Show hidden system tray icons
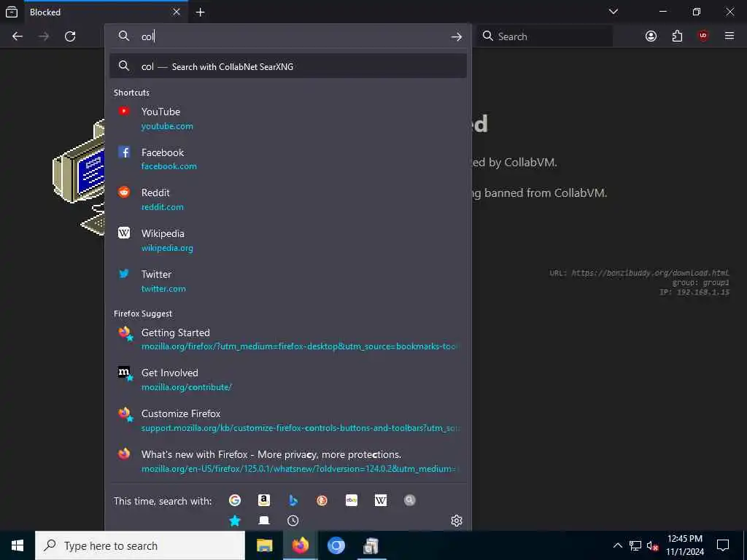 pos(617,545)
